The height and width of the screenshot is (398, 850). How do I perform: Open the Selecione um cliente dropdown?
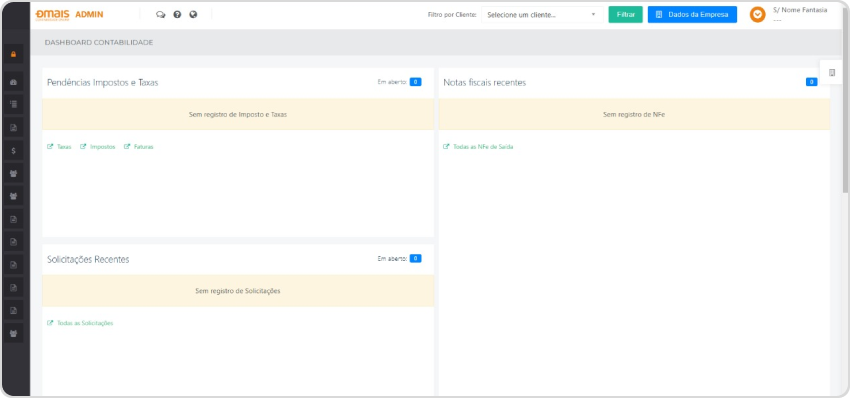tap(542, 15)
